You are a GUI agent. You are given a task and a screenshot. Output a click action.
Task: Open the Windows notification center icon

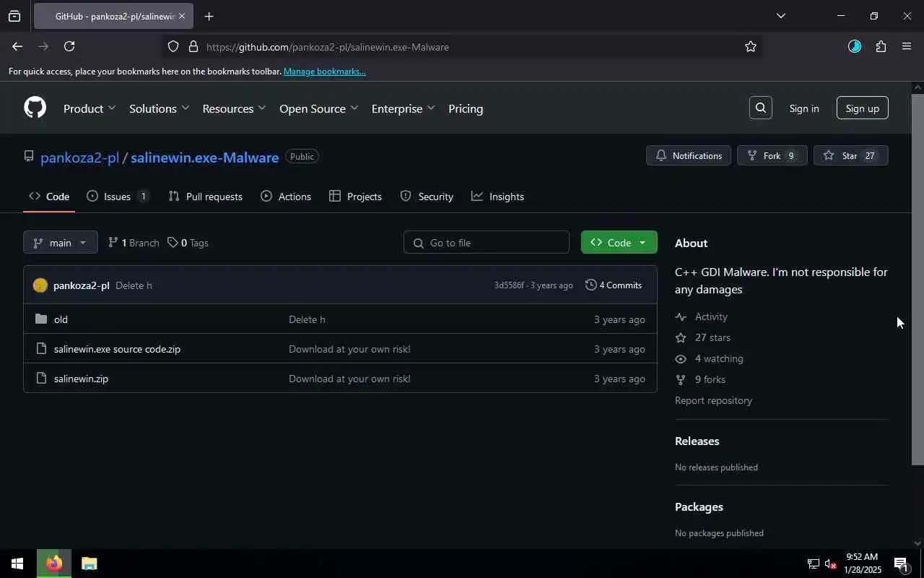tap(901, 564)
